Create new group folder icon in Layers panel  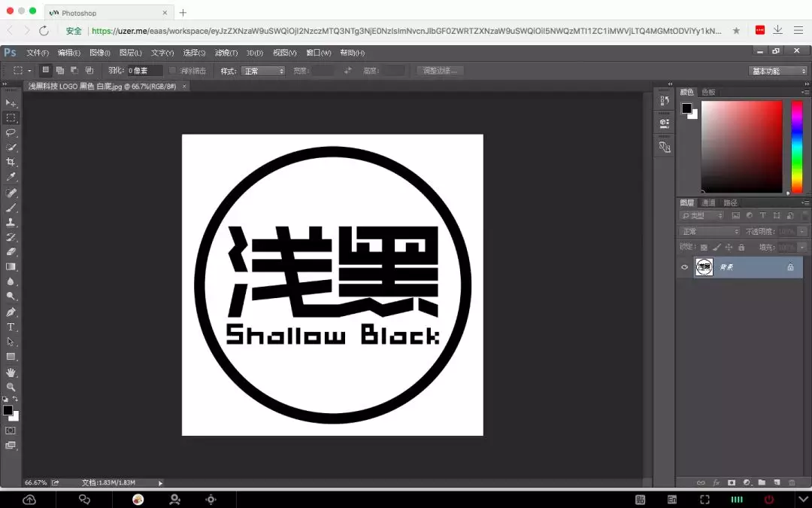tap(762, 482)
